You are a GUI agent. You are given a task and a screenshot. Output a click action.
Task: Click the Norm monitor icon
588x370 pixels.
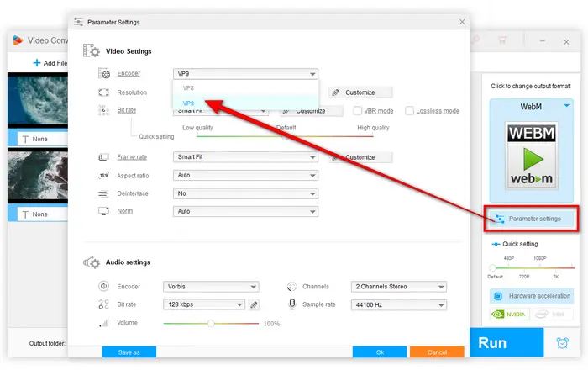103,211
